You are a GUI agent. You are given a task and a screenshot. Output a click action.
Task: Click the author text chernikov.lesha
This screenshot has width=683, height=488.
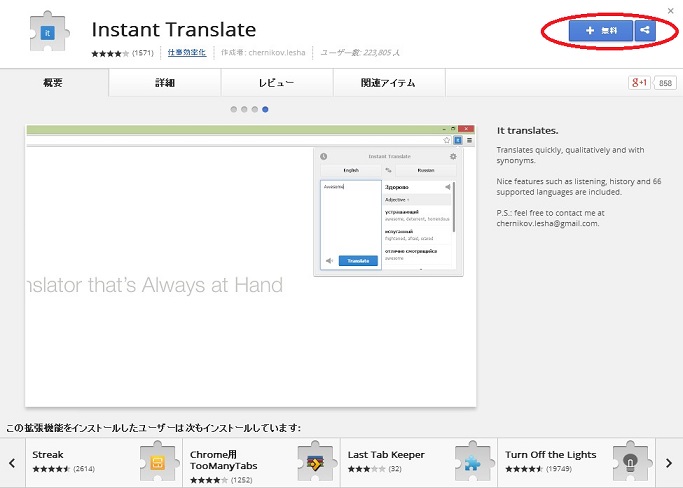(x=277, y=53)
